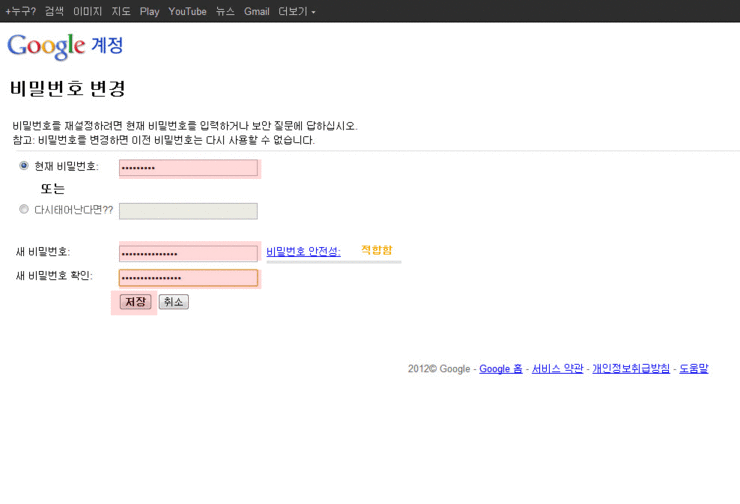Click the Google 계정 logo
The height and width of the screenshot is (504, 740).
pyautogui.click(x=65, y=46)
